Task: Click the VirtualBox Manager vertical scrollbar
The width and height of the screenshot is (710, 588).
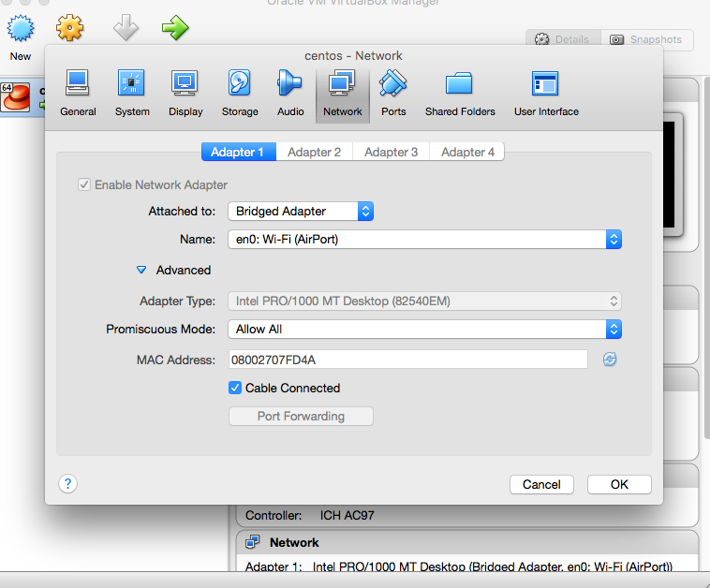Action: click(707, 258)
